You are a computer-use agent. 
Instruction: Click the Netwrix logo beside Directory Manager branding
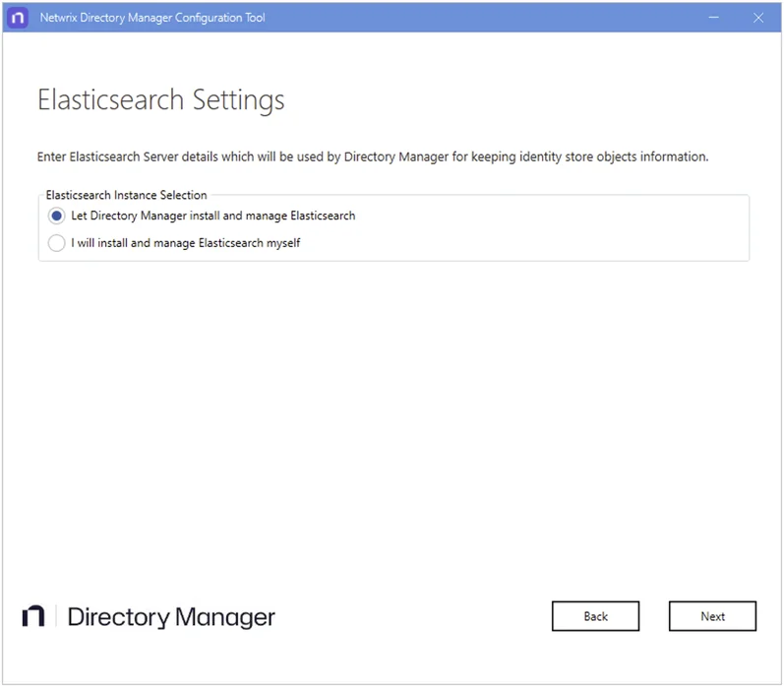(x=33, y=616)
